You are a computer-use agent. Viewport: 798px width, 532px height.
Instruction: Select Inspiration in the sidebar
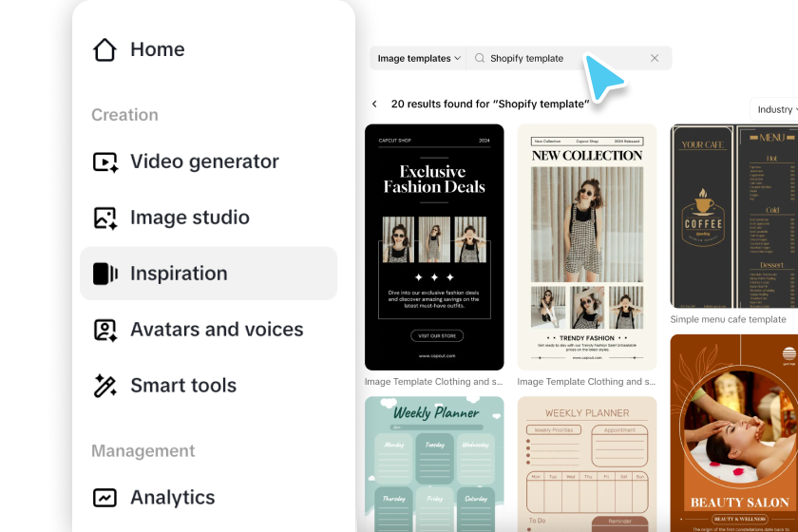(209, 274)
